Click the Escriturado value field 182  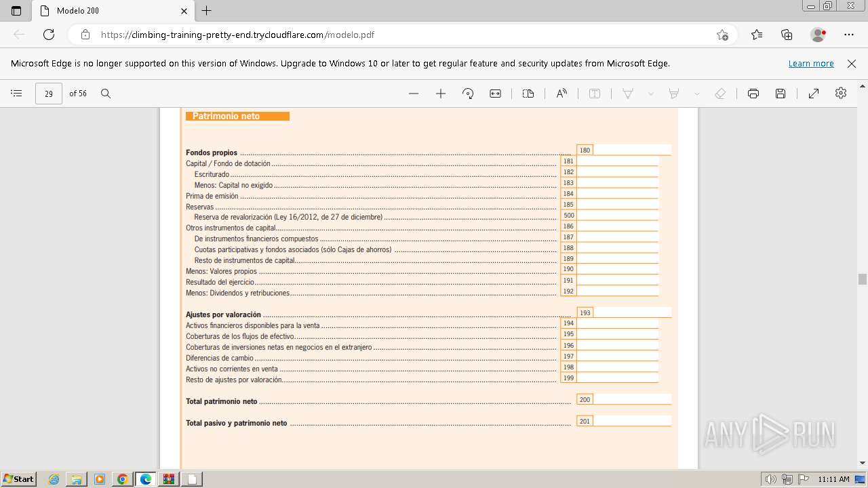(x=617, y=172)
